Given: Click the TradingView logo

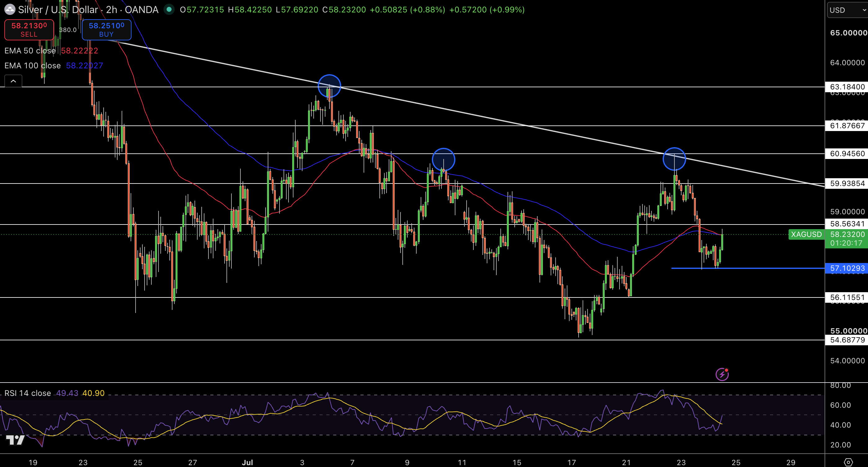Looking at the screenshot, I should point(16,440).
